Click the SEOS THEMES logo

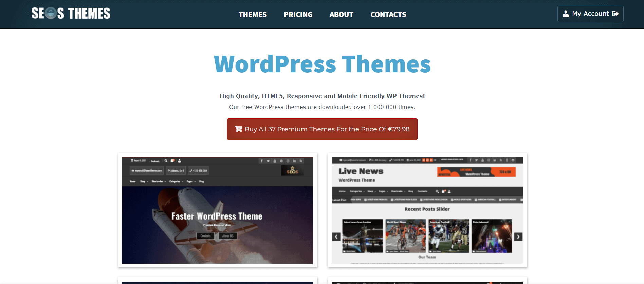(71, 14)
